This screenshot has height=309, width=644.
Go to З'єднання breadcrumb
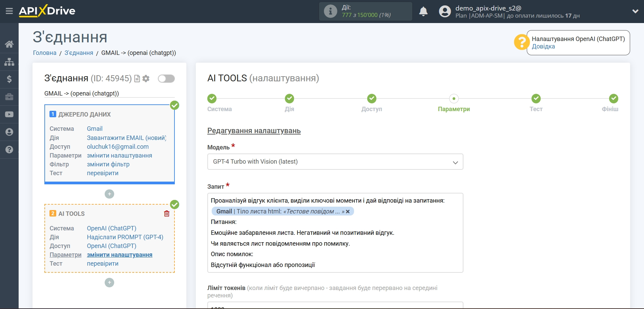pos(79,53)
